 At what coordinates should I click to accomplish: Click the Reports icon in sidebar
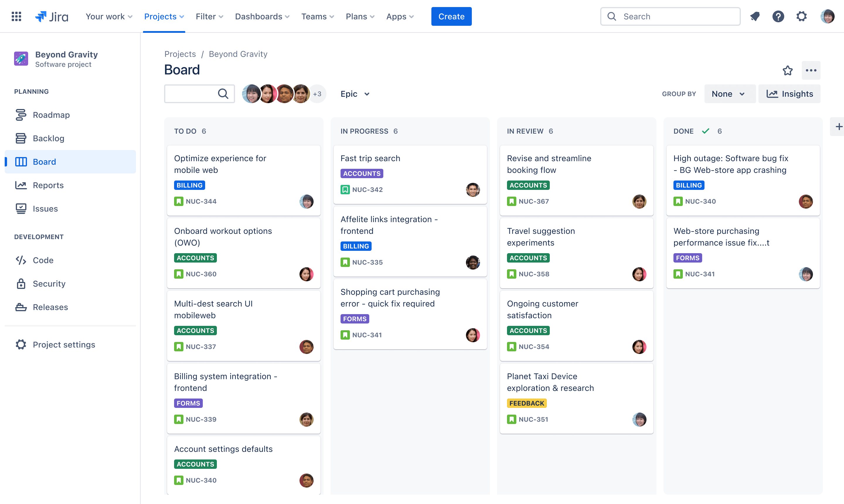point(21,185)
